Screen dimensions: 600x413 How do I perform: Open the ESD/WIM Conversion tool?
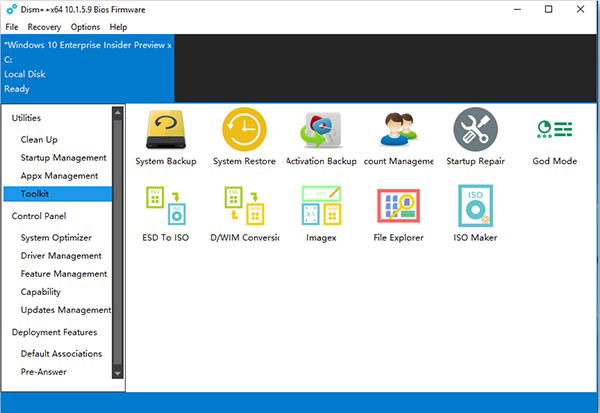click(x=244, y=206)
